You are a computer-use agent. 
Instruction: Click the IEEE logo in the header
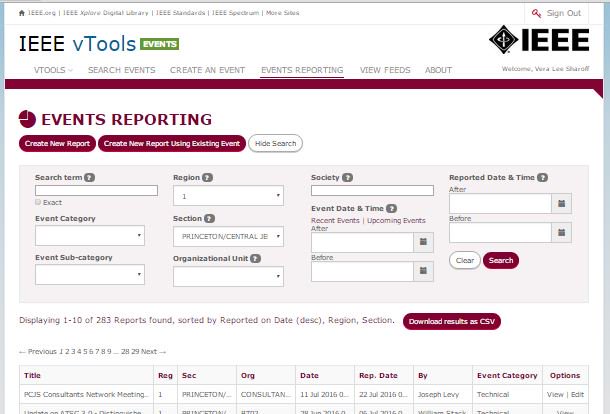click(539, 39)
